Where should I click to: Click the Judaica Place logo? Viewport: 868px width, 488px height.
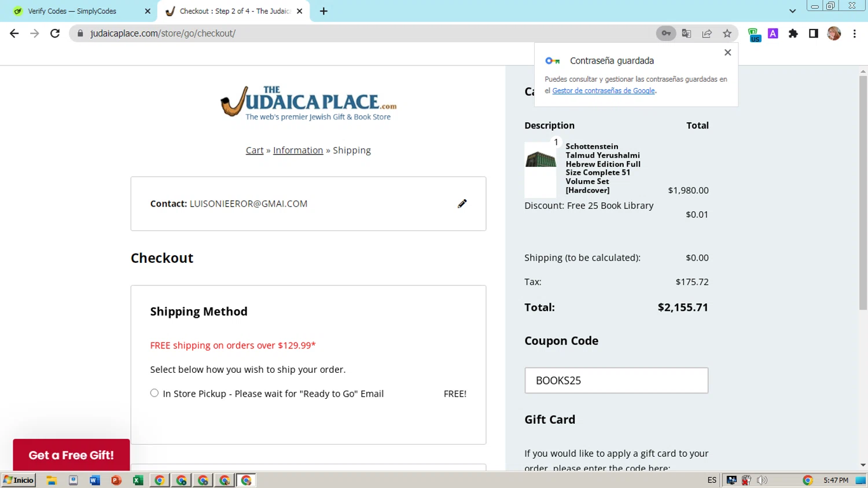click(x=308, y=103)
